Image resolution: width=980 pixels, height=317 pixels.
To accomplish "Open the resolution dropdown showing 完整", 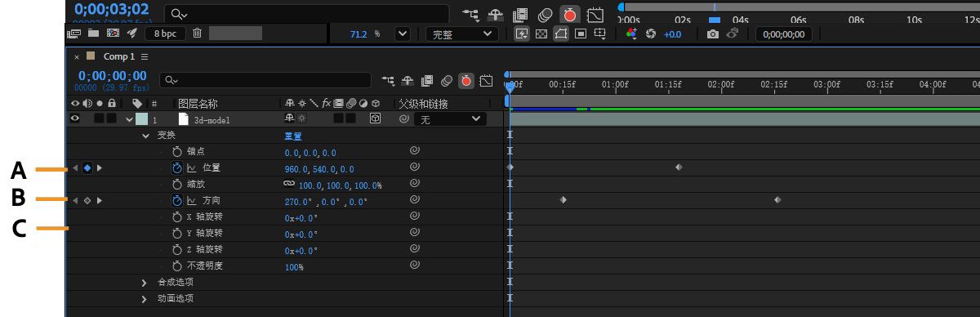I will click(x=462, y=34).
